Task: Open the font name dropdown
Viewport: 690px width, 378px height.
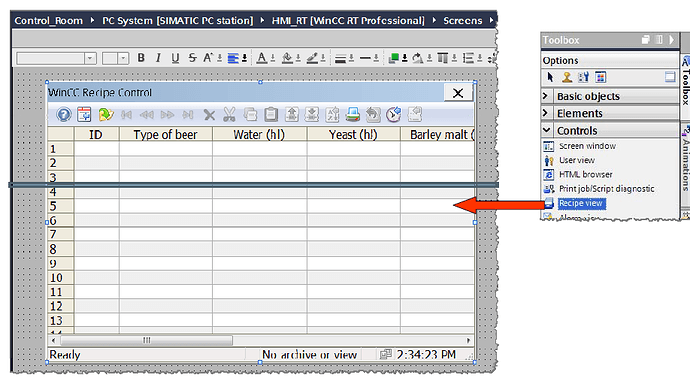Action: (x=90, y=58)
